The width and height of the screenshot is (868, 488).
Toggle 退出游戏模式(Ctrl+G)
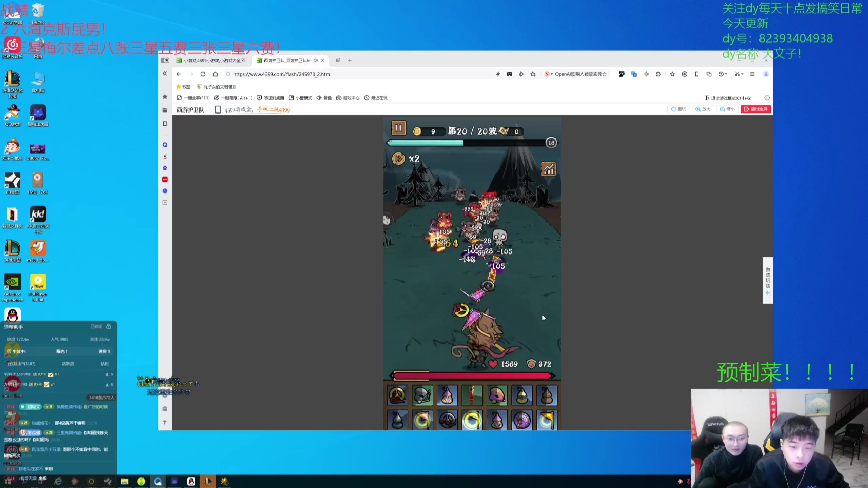point(728,98)
